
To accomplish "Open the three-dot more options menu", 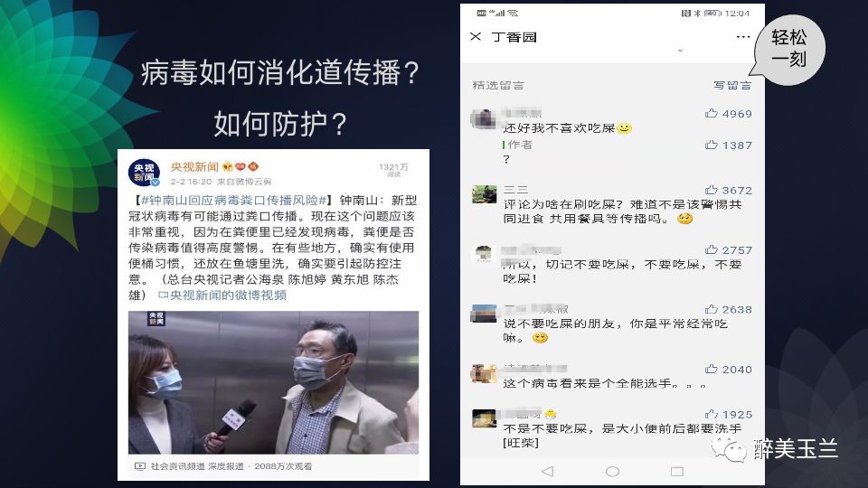I will point(743,36).
